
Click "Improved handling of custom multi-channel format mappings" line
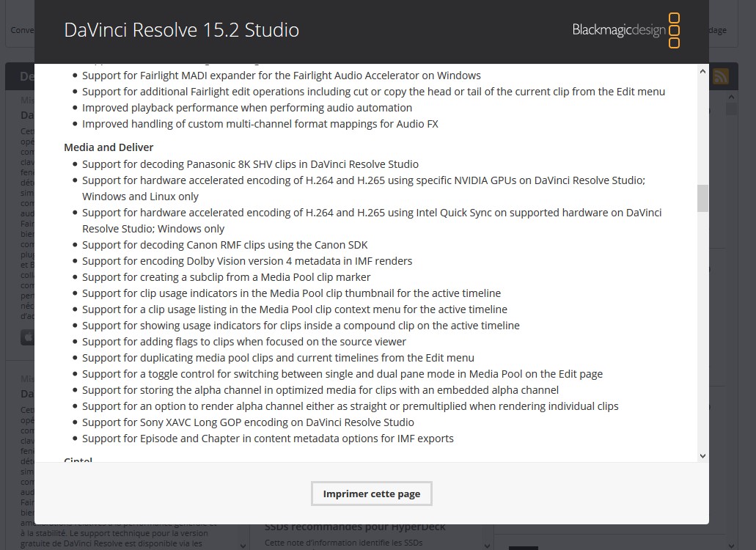click(260, 124)
